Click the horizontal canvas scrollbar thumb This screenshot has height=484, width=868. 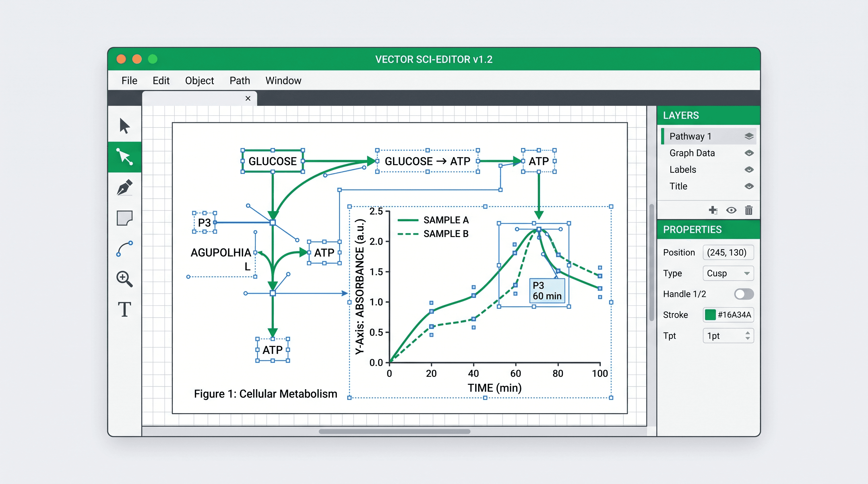(x=394, y=432)
